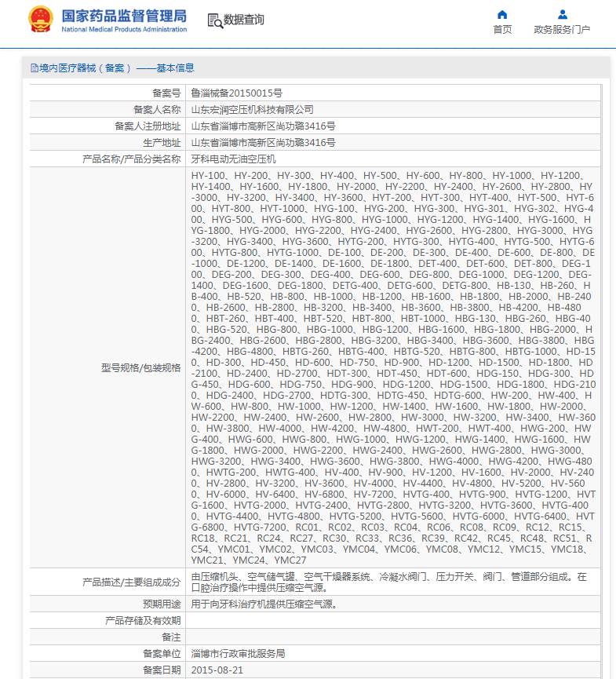Click the 数据查询 heading text
This screenshot has width=616, height=679.
244,20
